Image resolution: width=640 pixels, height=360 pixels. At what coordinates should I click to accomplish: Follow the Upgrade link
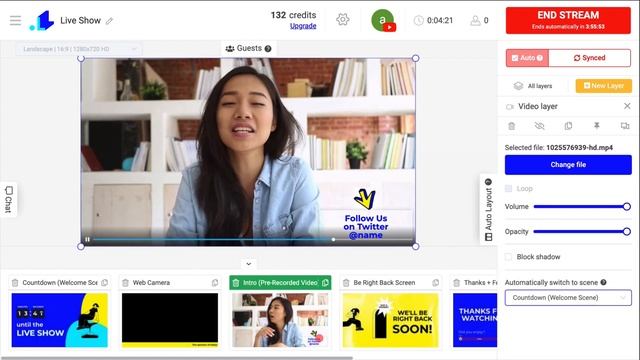[x=303, y=26]
